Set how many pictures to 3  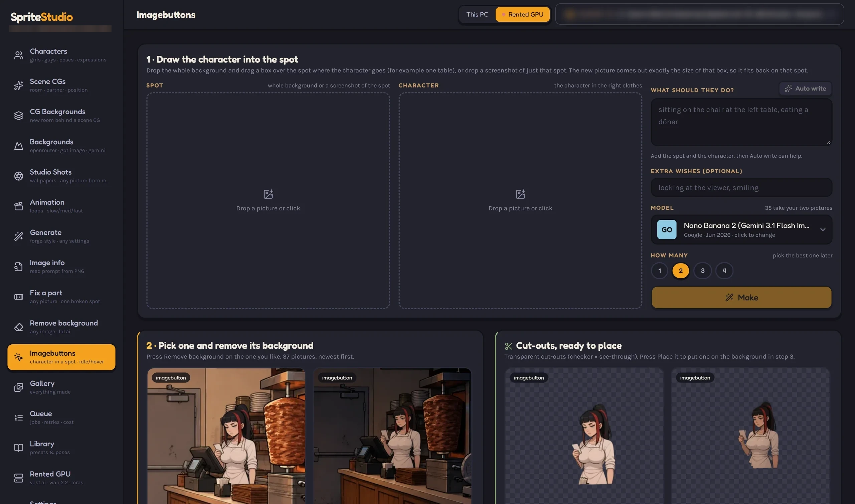(x=703, y=271)
